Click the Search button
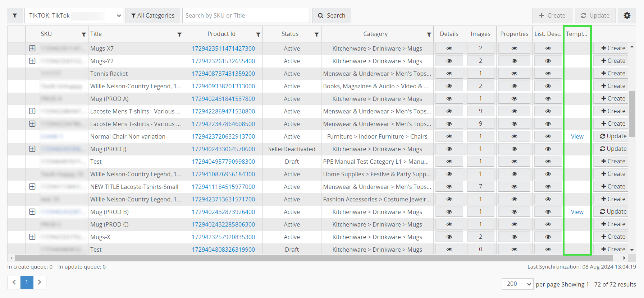 332,16
